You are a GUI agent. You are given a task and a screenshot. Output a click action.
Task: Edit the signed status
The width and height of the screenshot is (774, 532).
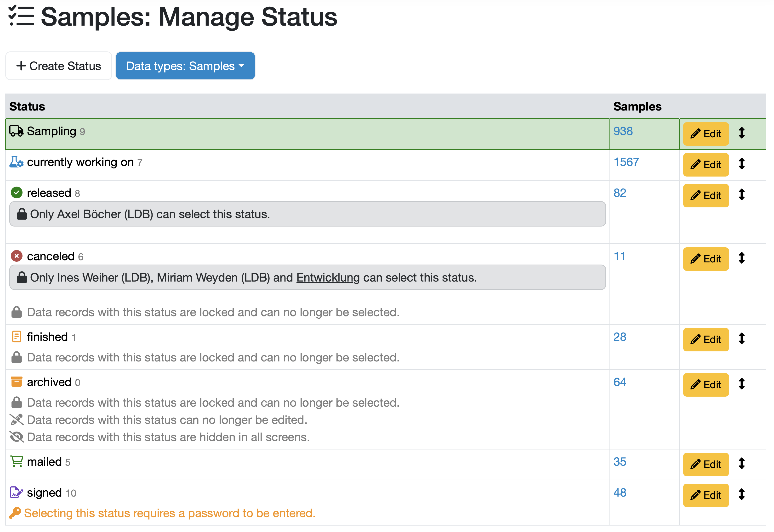706,495
